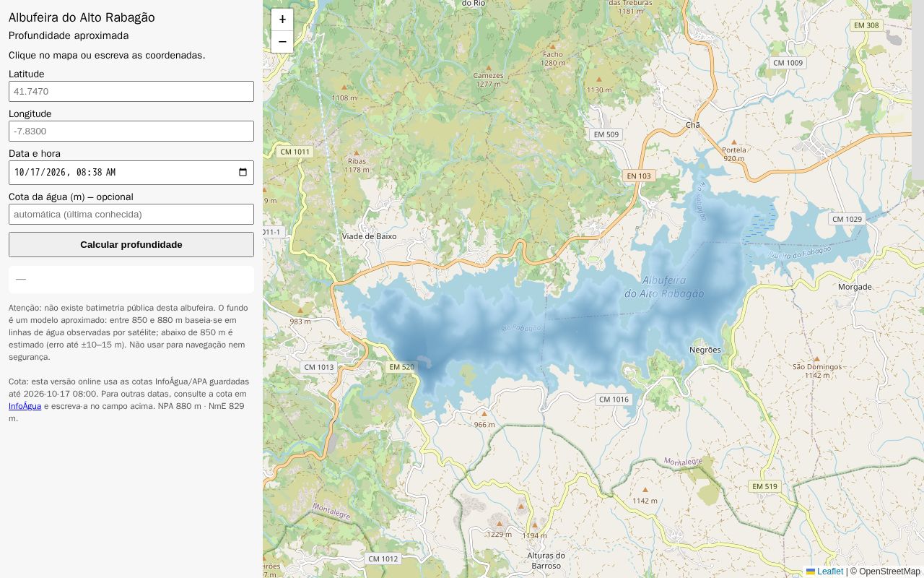
Task: Click the lake label Albufeira do Alto Rabagão on map
Action: (x=664, y=287)
